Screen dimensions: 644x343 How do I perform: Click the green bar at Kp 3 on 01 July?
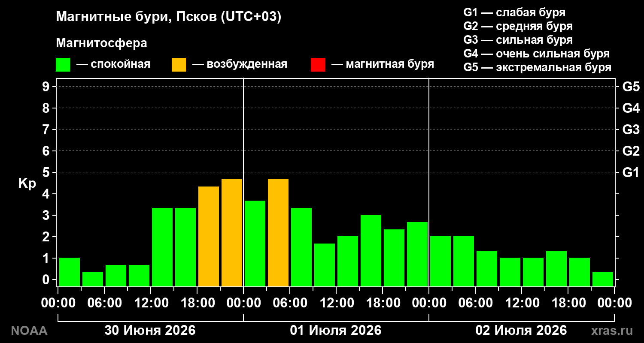pos(371,250)
